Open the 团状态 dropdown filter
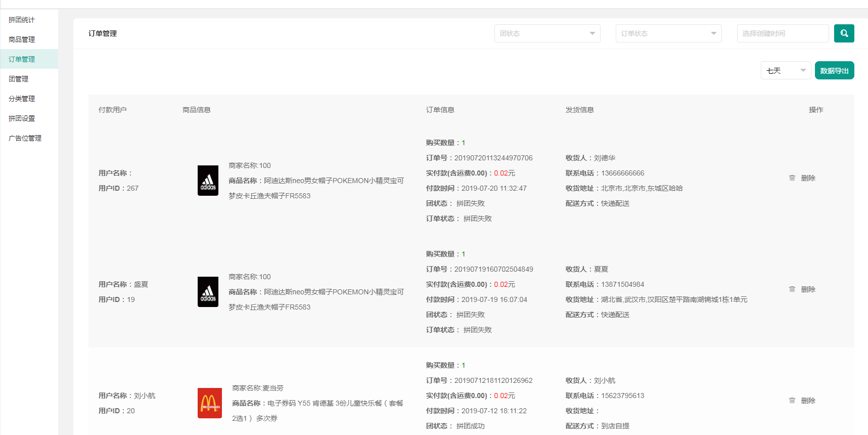The image size is (868, 435). 547,33
